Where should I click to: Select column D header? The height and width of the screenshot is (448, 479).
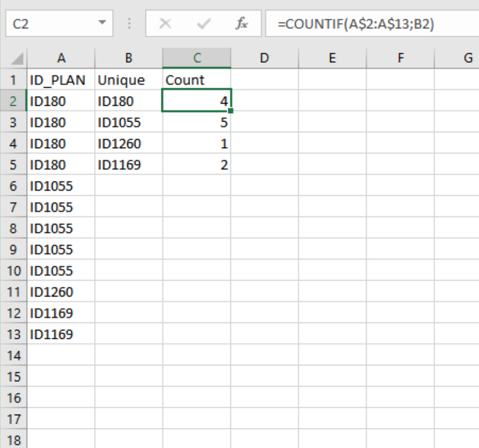point(264,58)
